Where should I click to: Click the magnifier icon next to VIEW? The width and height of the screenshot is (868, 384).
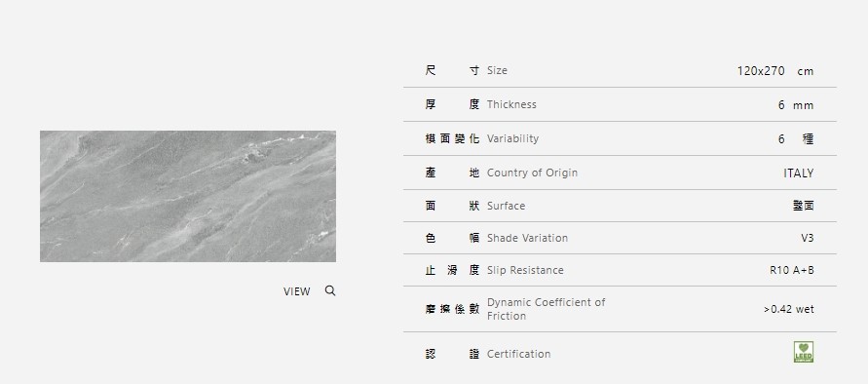click(330, 290)
